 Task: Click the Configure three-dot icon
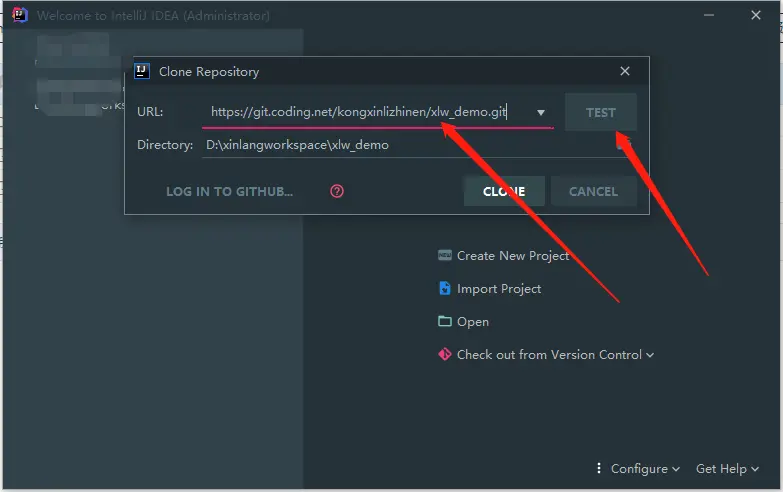(x=599, y=468)
